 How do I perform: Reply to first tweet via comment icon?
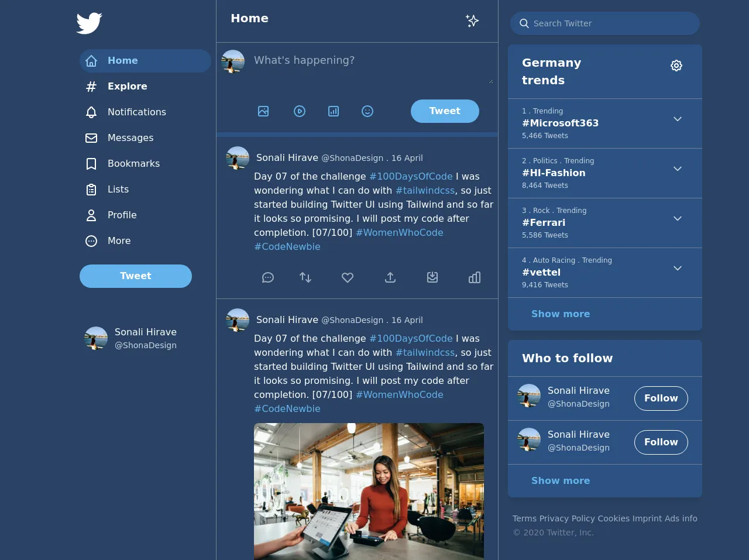click(268, 277)
